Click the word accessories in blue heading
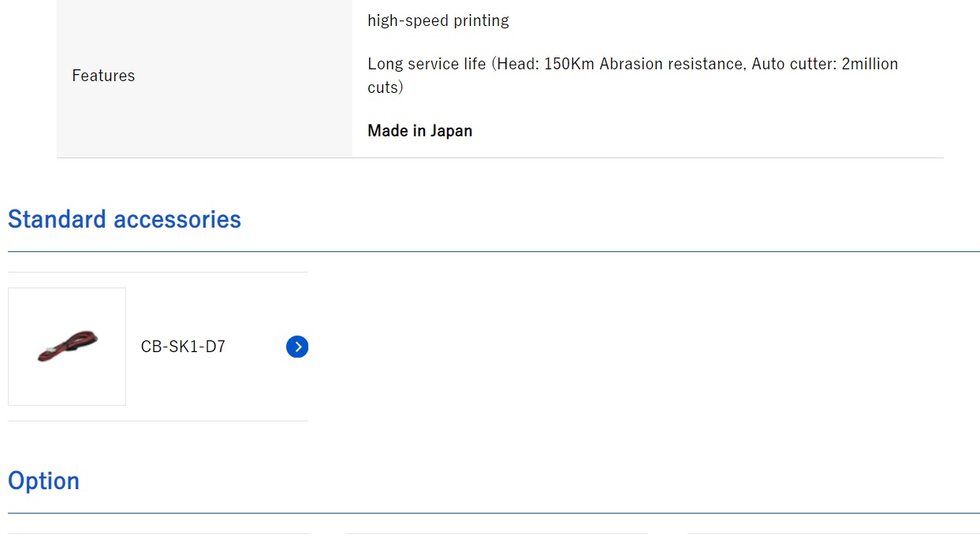Image resolution: width=980 pixels, height=538 pixels. click(x=177, y=219)
